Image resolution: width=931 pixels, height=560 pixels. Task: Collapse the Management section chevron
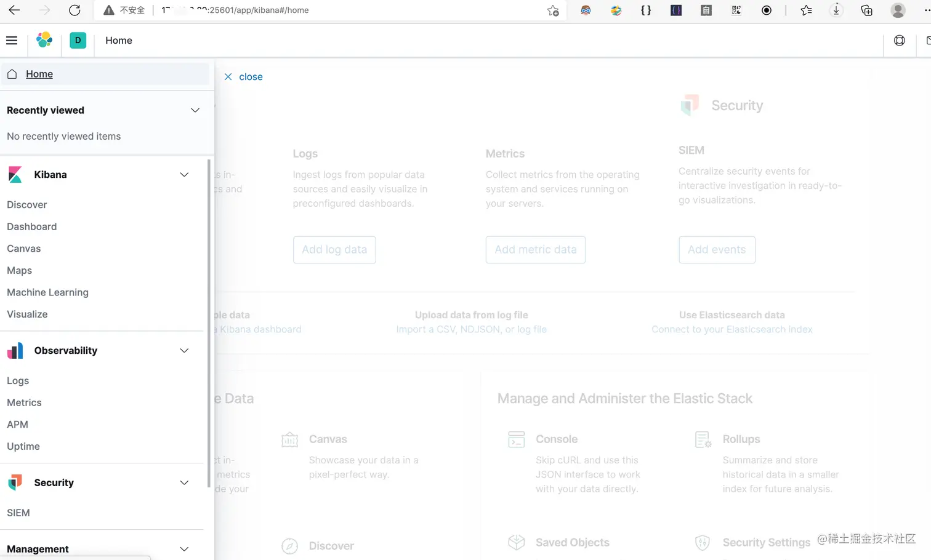pos(184,549)
